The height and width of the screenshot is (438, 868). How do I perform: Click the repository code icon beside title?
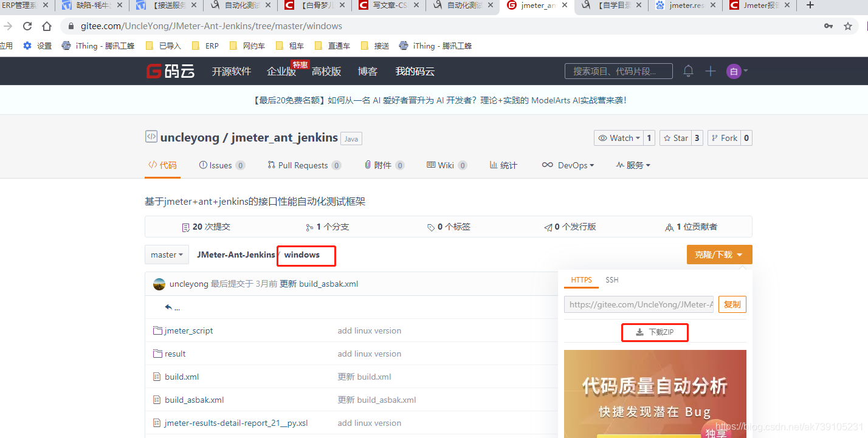coord(151,137)
